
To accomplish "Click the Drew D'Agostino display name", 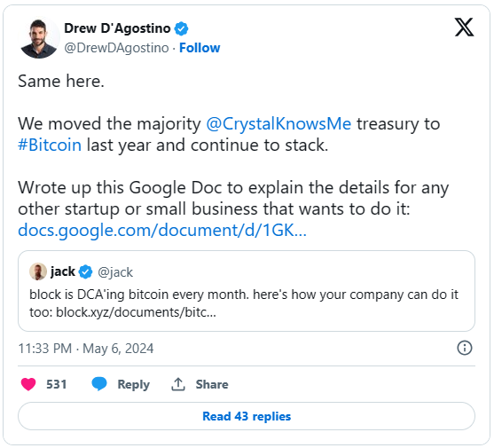I will click(x=118, y=28).
